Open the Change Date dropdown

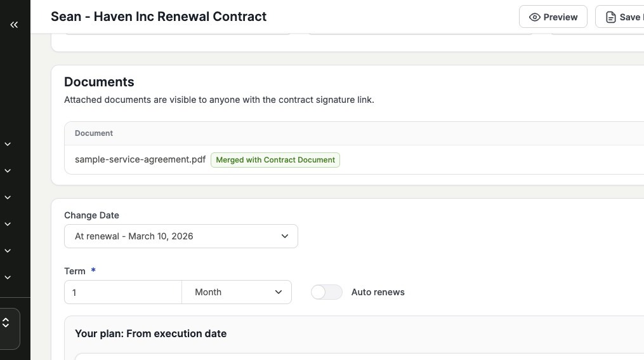click(181, 236)
